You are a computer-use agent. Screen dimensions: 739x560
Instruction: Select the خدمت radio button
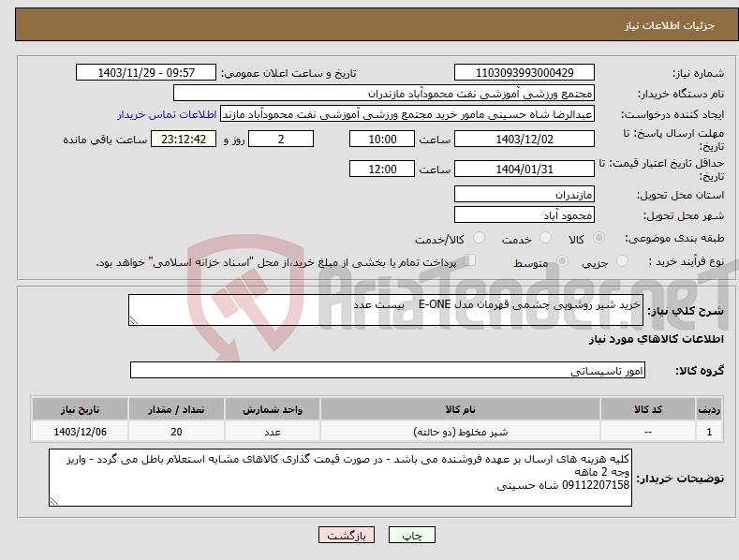pos(546,238)
